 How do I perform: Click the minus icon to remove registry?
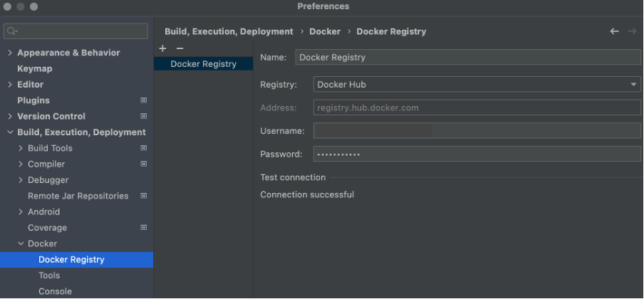click(180, 48)
